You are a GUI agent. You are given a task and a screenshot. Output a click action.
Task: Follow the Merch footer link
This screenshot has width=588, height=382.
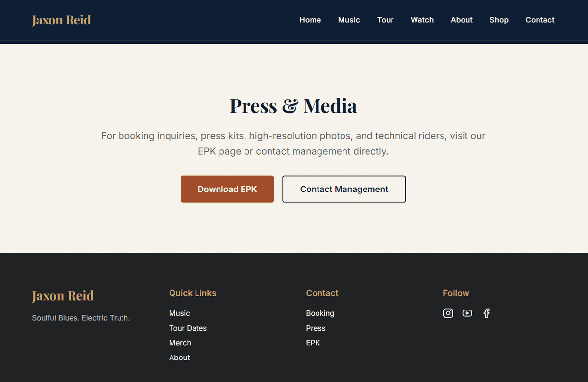(x=180, y=343)
